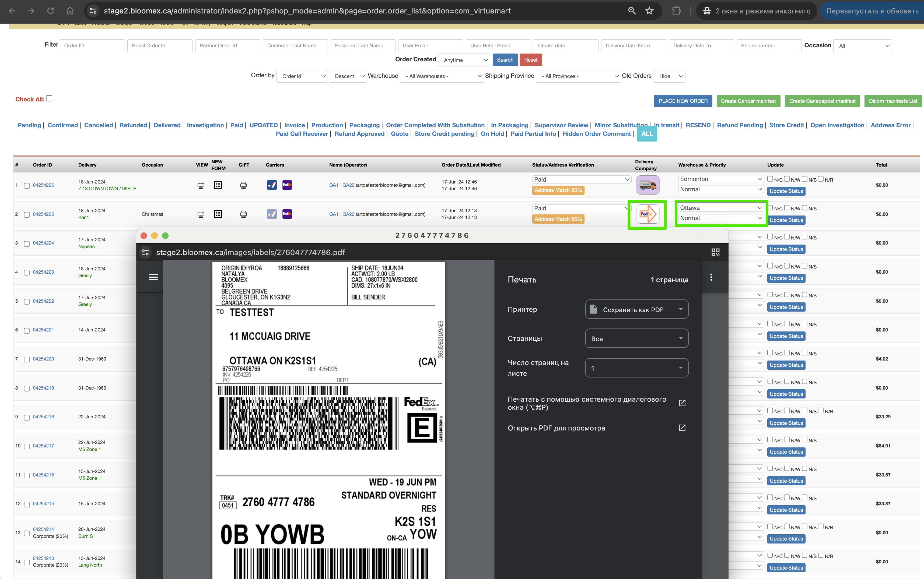924x579 pixels.
Task: Open the Ottawa warehouse dropdown
Action: pos(721,208)
